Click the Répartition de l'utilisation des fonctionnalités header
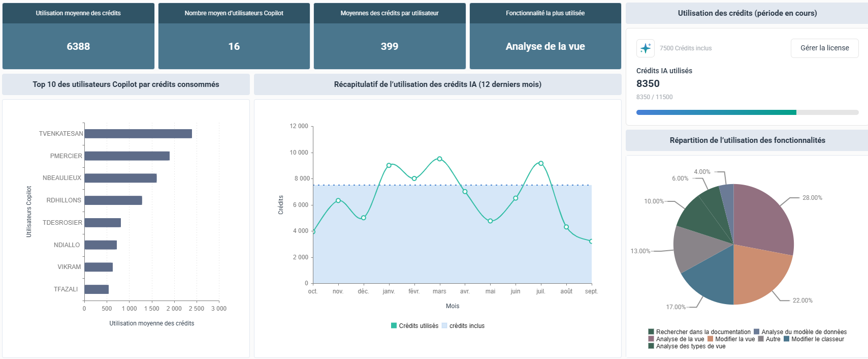This screenshot has width=868, height=359. pos(747,140)
